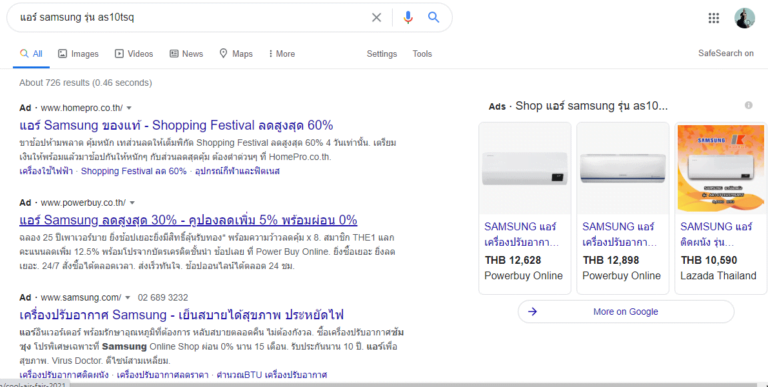The width and height of the screenshot is (768, 387).
Task: Click the www.homepro.co.th ad URL
Action: [x=81, y=108]
